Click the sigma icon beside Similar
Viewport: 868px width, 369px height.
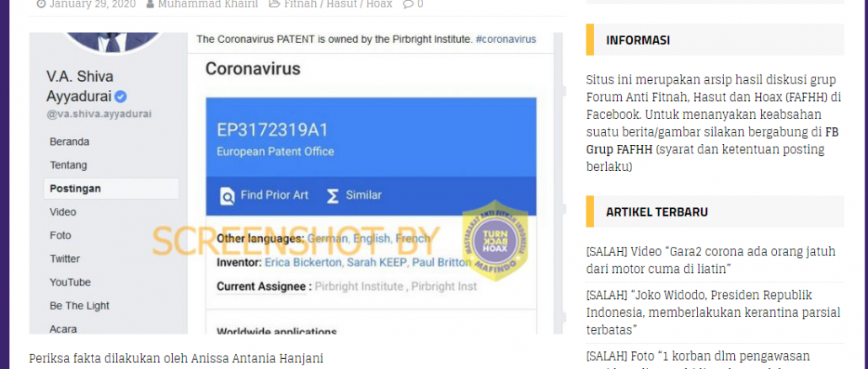pos(332,195)
